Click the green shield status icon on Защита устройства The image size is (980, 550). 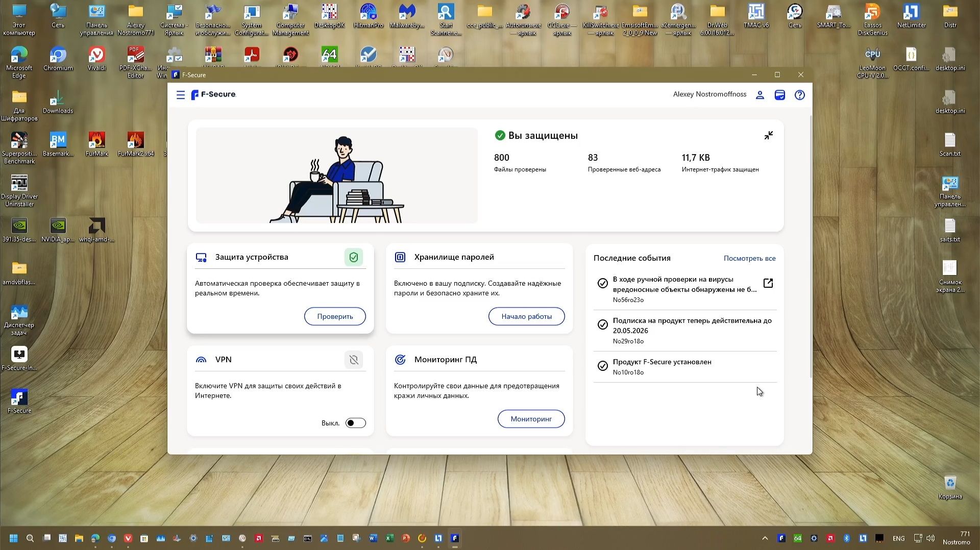pyautogui.click(x=354, y=257)
